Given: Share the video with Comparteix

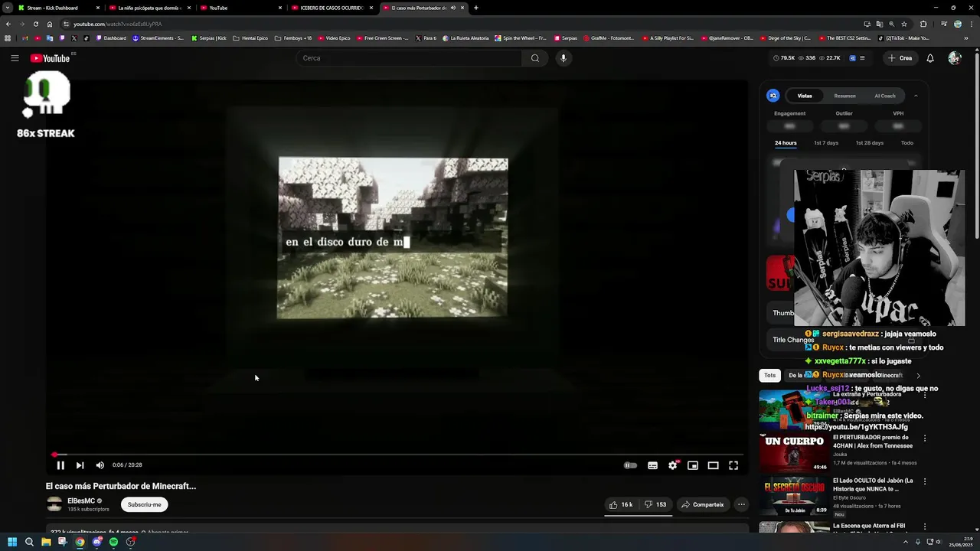Looking at the screenshot, I should click(x=703, y=504).
